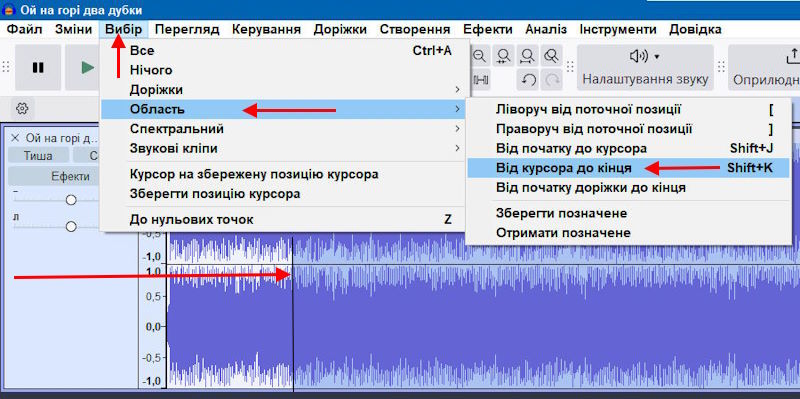Select Від курсора до кінця

629,168
